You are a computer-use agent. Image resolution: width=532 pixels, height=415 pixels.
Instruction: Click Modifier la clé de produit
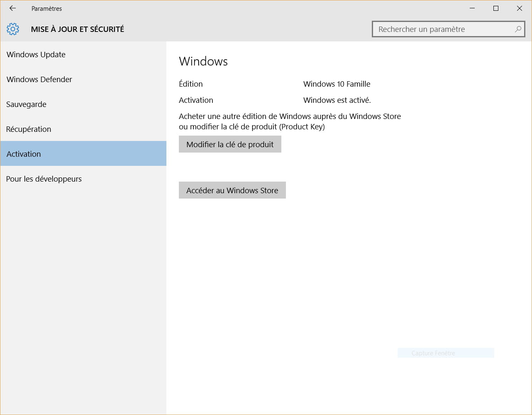point(230,144)
